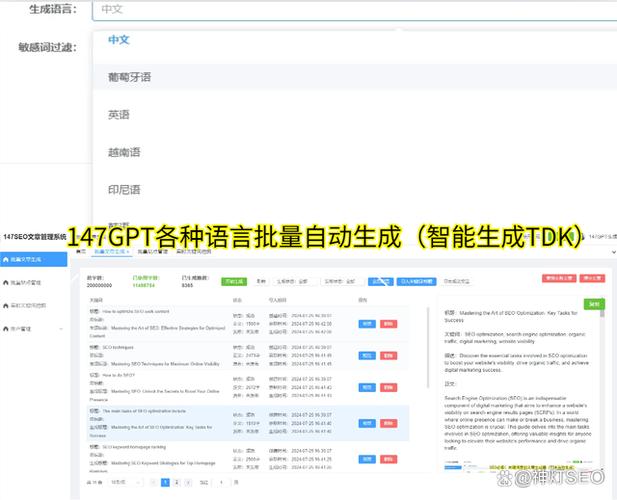Select 中文 in the language dropdown list

[x=118, y=40]
